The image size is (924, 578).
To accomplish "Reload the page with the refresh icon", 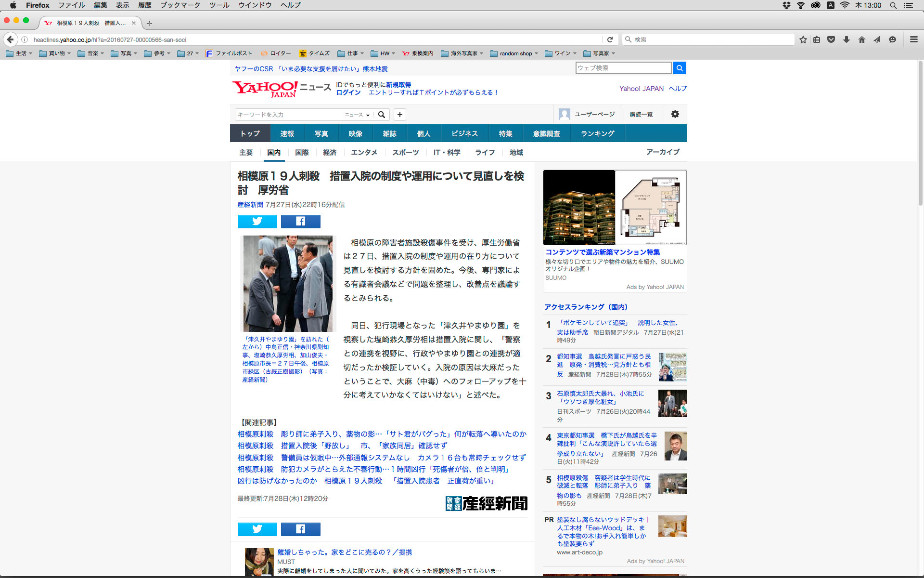I will [x=610, y=39].
